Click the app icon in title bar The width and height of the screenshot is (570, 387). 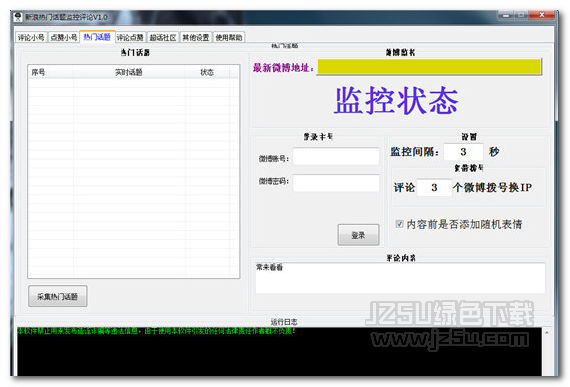[x=18, y=17]
